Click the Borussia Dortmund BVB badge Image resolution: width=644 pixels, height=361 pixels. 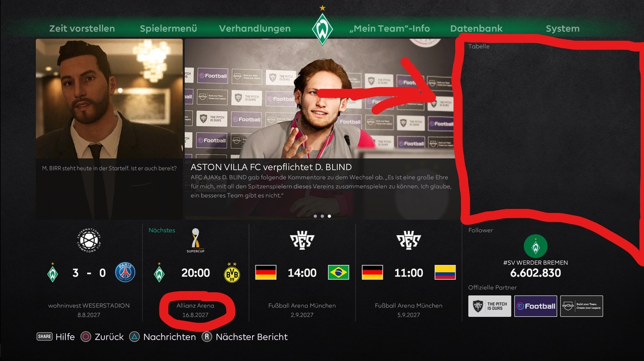point(231,273)
